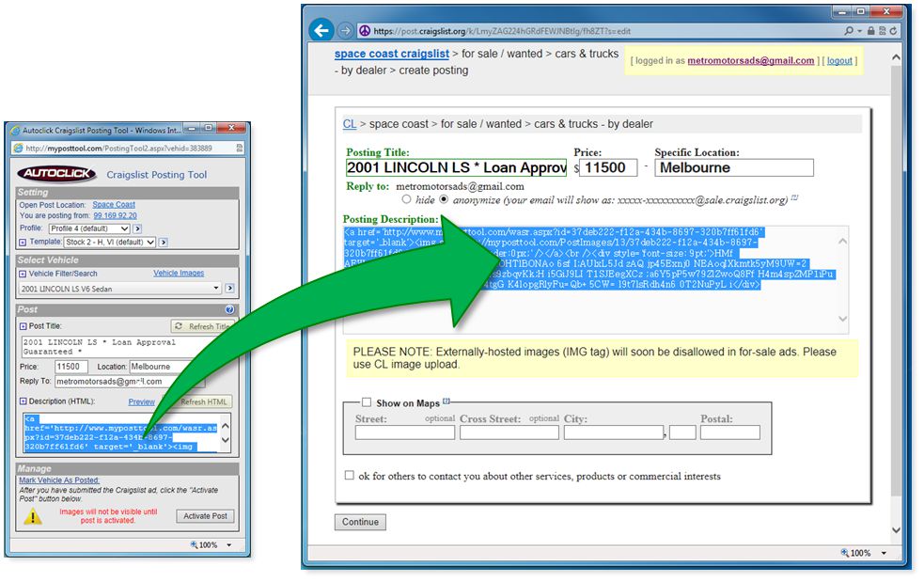Screen dimensions: 924x582
Task: Enable the Show on Maps checkbox
Action: (x=367, y=402)
